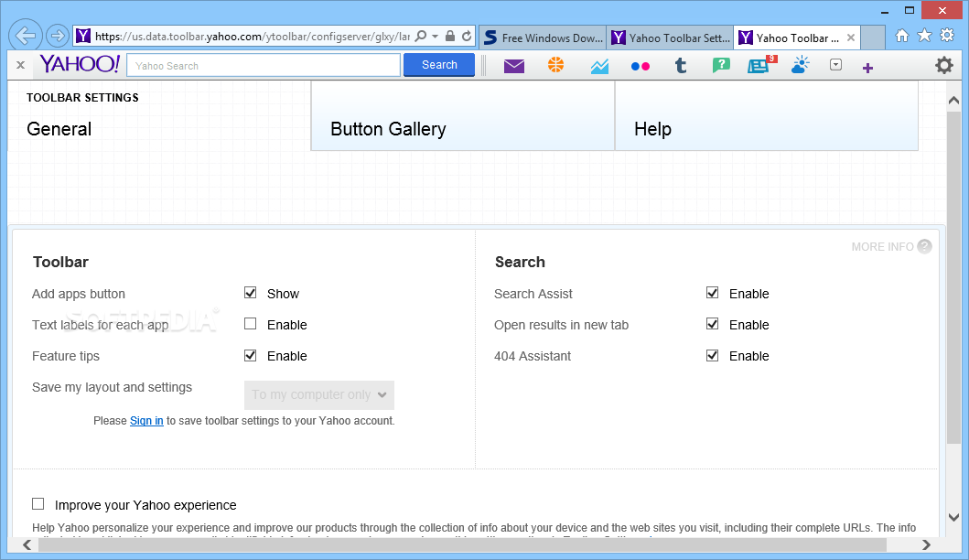Open the 'To my computer only' dropdown

[x=318, y=395]
